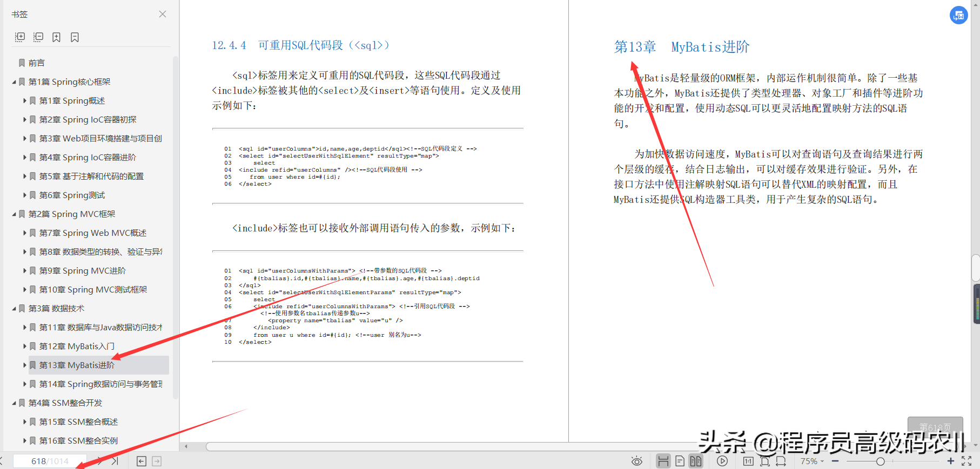Select the 第1篇 Spring核心框架 bookmark label
This screenshot has height=469, width=980.
pos(69,82)
